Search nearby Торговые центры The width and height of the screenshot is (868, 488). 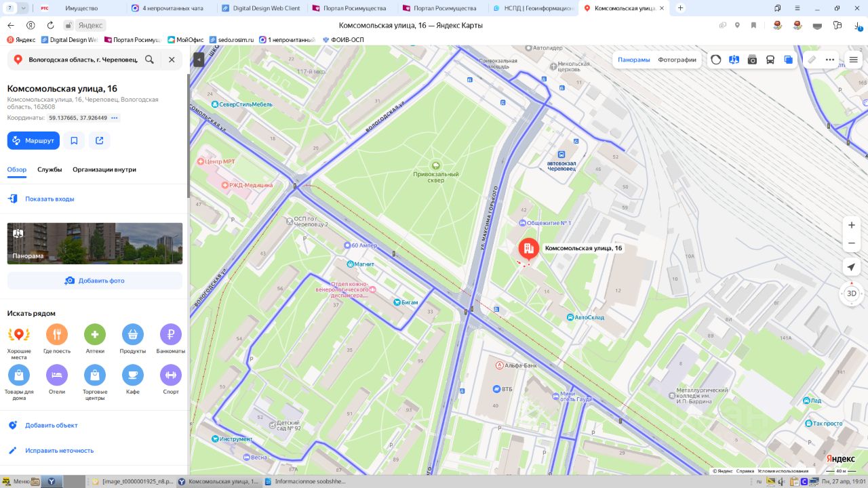[x=95, y=383]
